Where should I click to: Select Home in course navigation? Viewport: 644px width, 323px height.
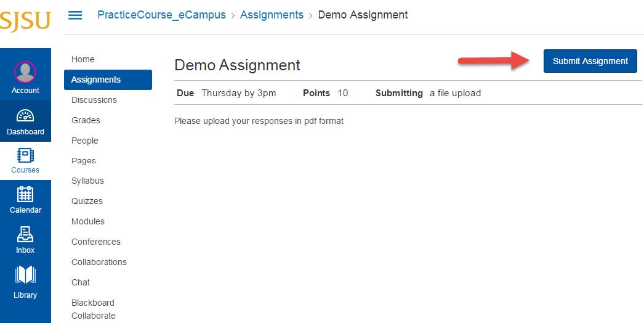[x=83, y=59]
